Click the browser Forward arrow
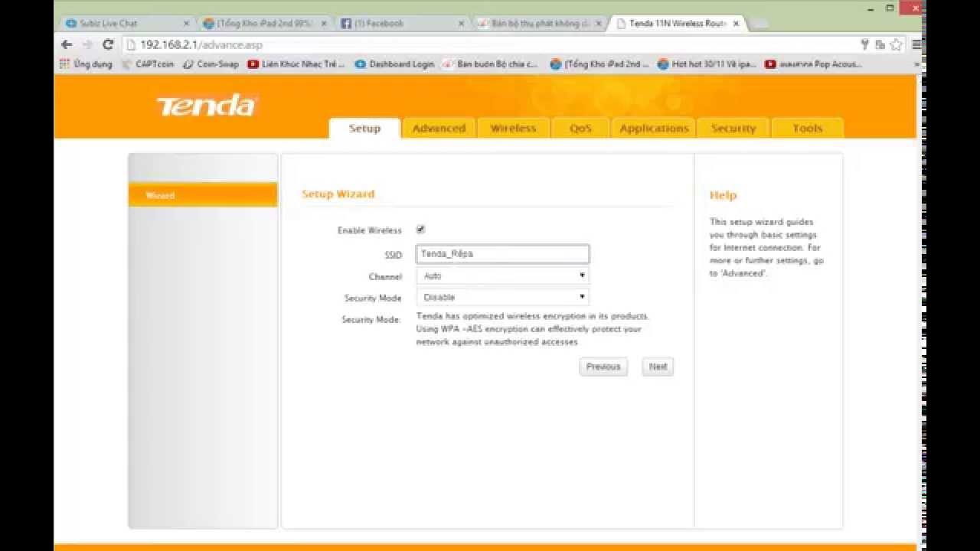The width and height of the screenshot is (980, 551). (87, 44)
